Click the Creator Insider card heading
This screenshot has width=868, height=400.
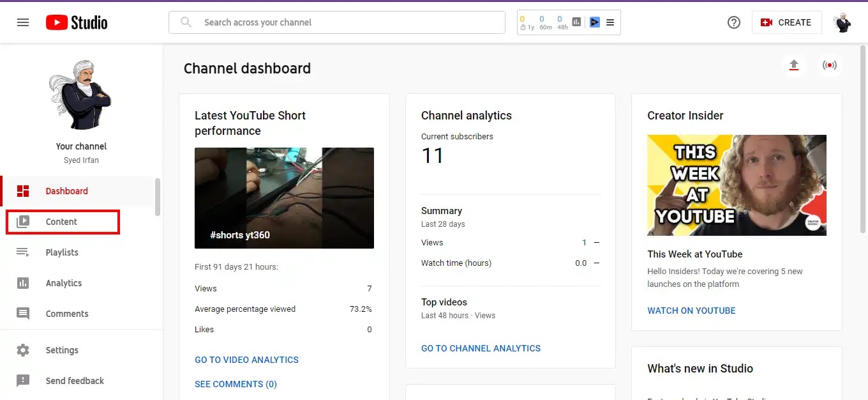[685, 116]
